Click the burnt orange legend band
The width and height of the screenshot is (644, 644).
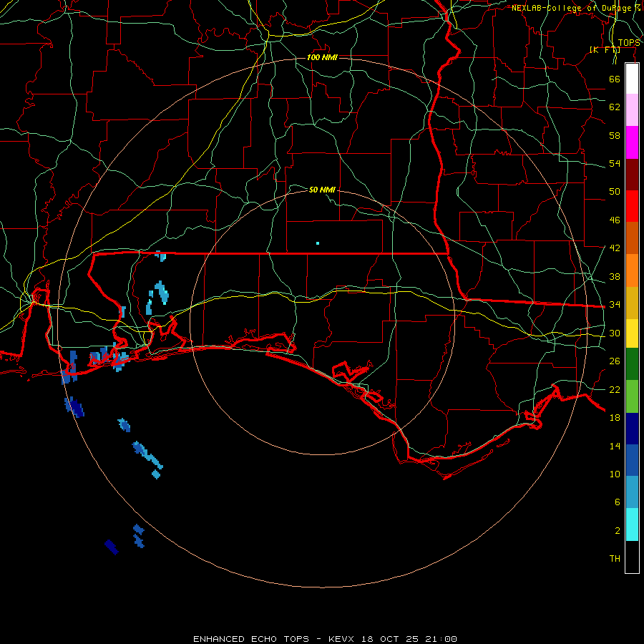632,238
